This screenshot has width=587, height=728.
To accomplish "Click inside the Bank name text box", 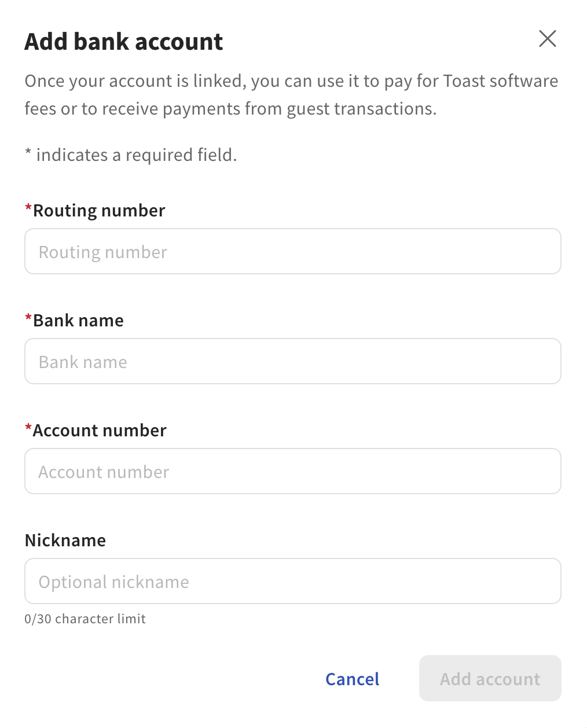I will 292,361.
